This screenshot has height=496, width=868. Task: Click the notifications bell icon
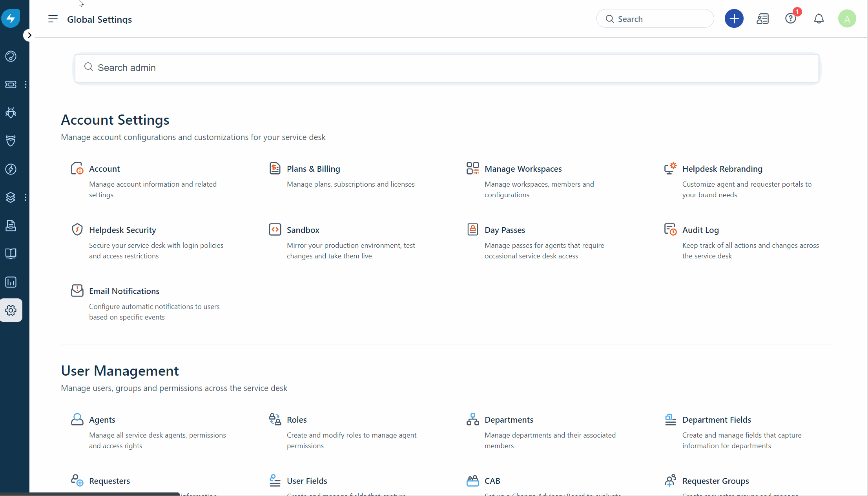[x=819, y=19]
